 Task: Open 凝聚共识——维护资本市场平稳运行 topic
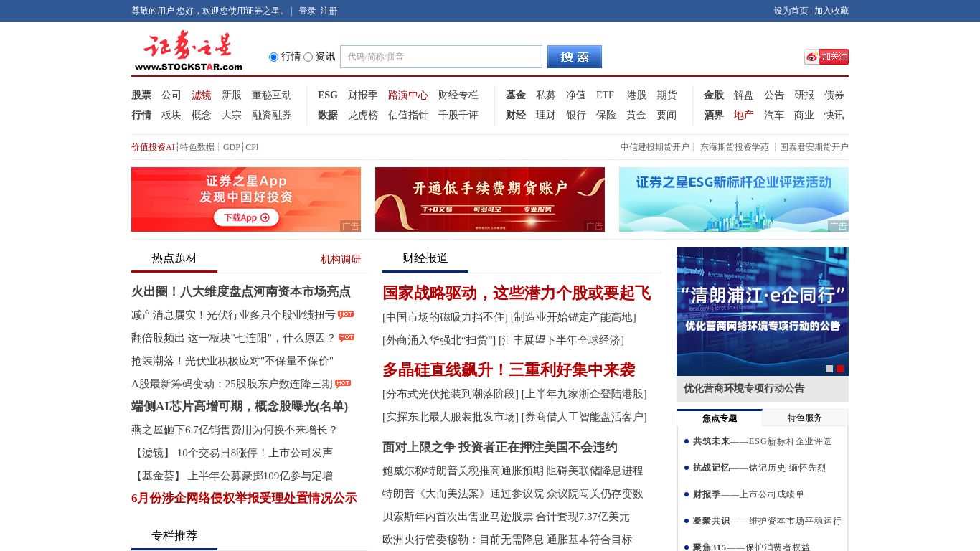[767, 521]
